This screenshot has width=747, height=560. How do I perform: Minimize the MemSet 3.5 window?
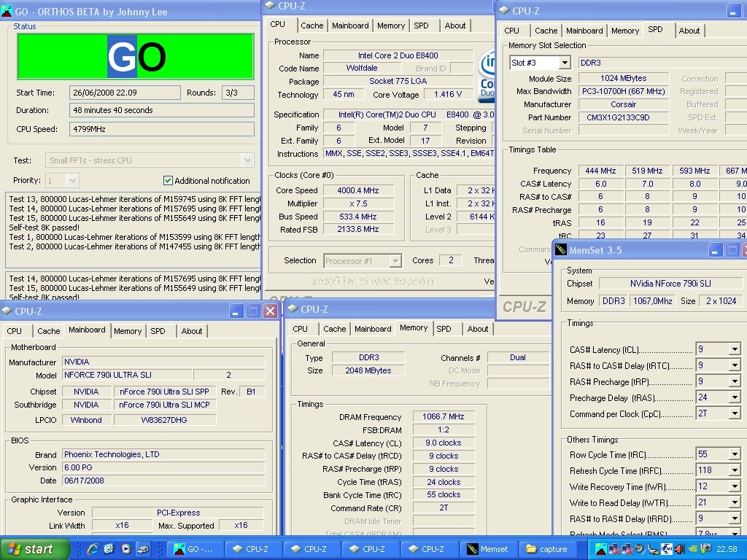(715, 250)
